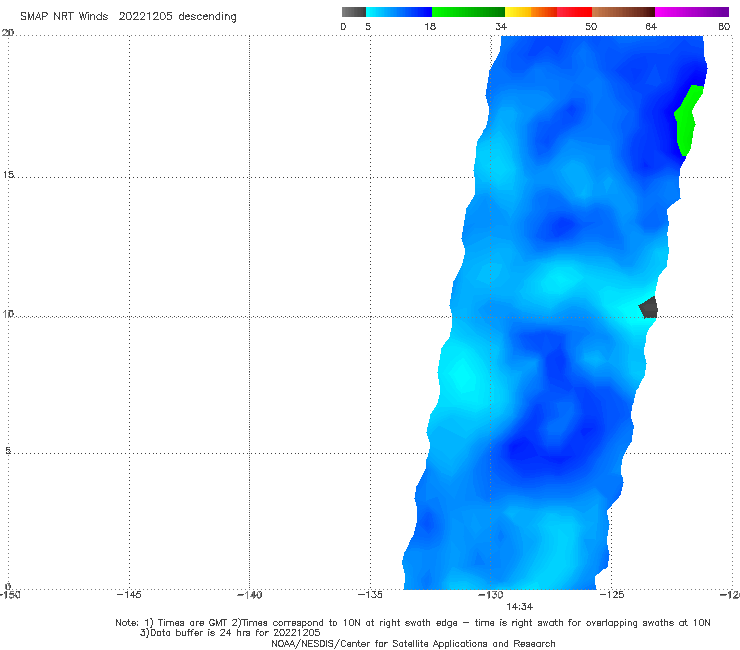Click the green segment of the color bar
The width and height of the screenshot is (740, 650).
tap(468, 12)
